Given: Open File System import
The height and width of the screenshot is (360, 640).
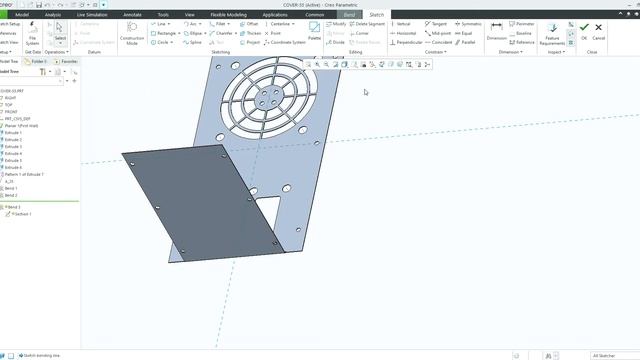Looking at the screenshot, I should coord(32,33).
